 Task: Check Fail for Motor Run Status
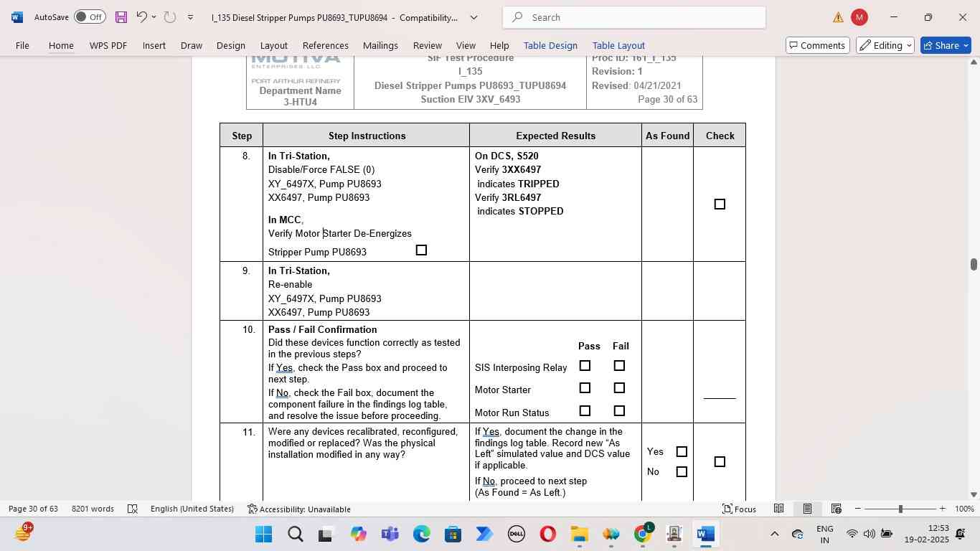click(x=619, y=411)
